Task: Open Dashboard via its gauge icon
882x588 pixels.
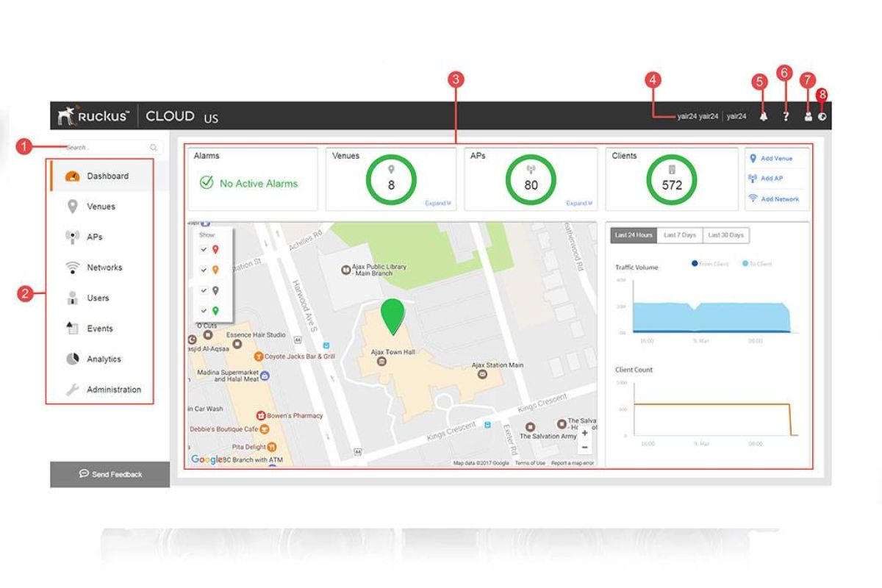Action: click(72, 176)
